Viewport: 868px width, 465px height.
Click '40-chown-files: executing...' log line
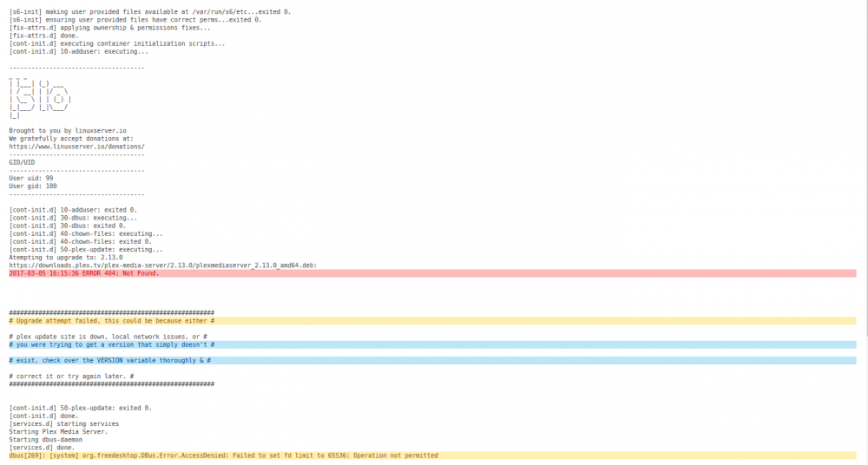coord(86,234)
